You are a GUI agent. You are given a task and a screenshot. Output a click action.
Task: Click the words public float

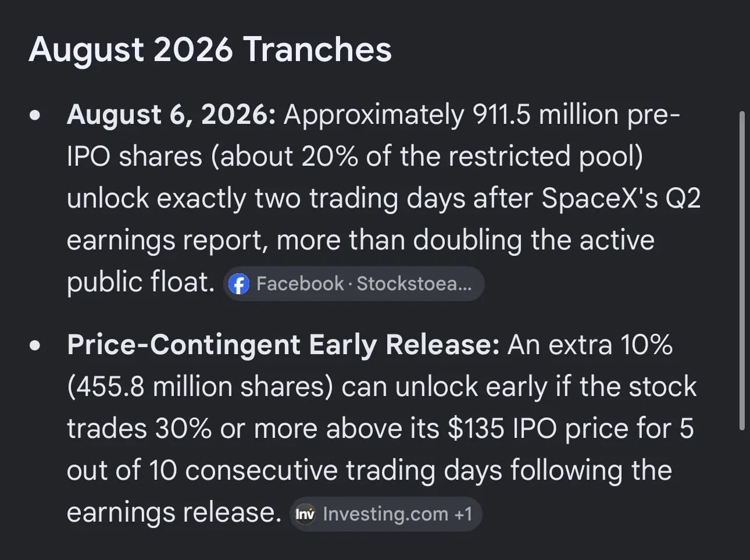pyautogui.click(x=141, y=282)
